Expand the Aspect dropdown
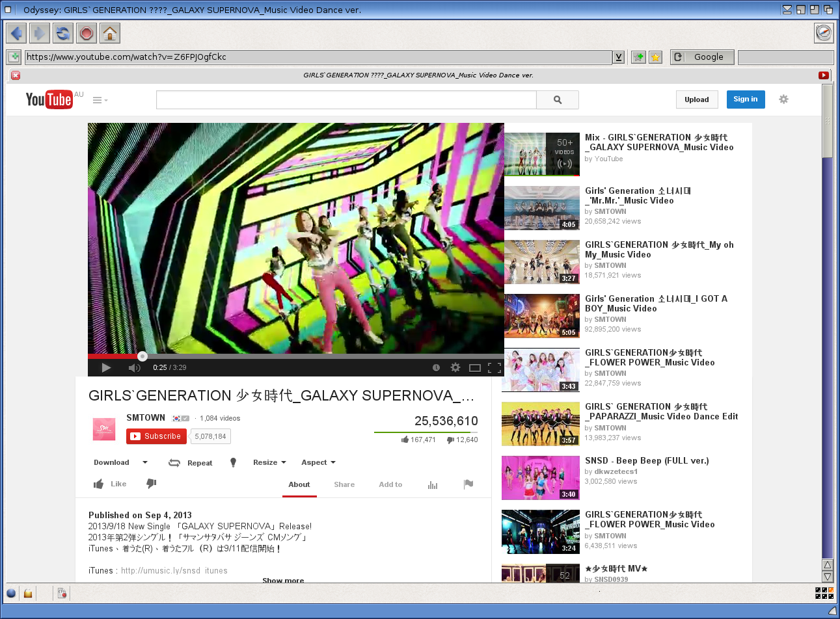 318,462
